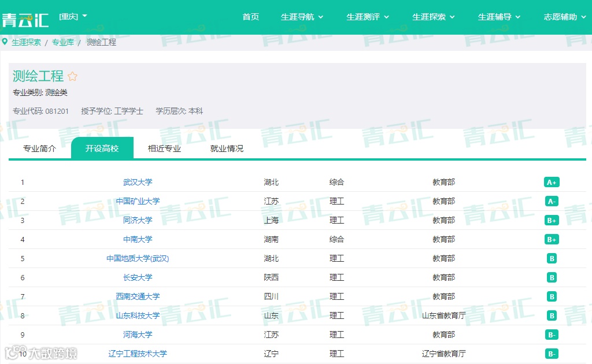Viewport: 592px width, 364px height.
Task: Select the 开设高校 tab
Action: pos(102,148)
